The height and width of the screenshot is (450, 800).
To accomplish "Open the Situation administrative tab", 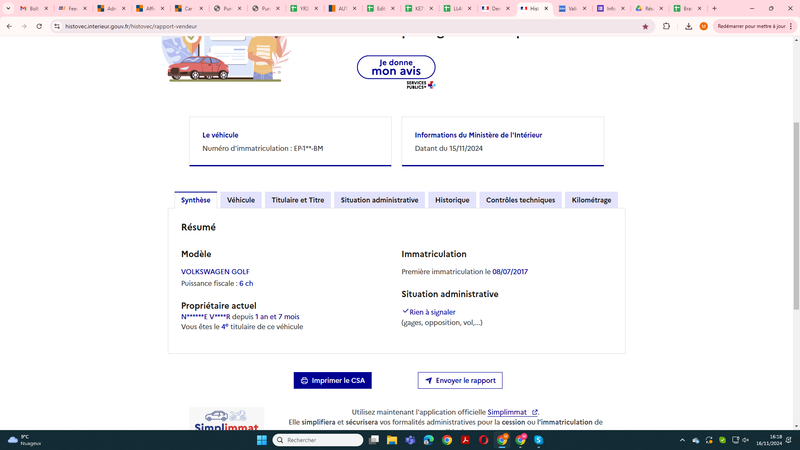I will 379,200.
